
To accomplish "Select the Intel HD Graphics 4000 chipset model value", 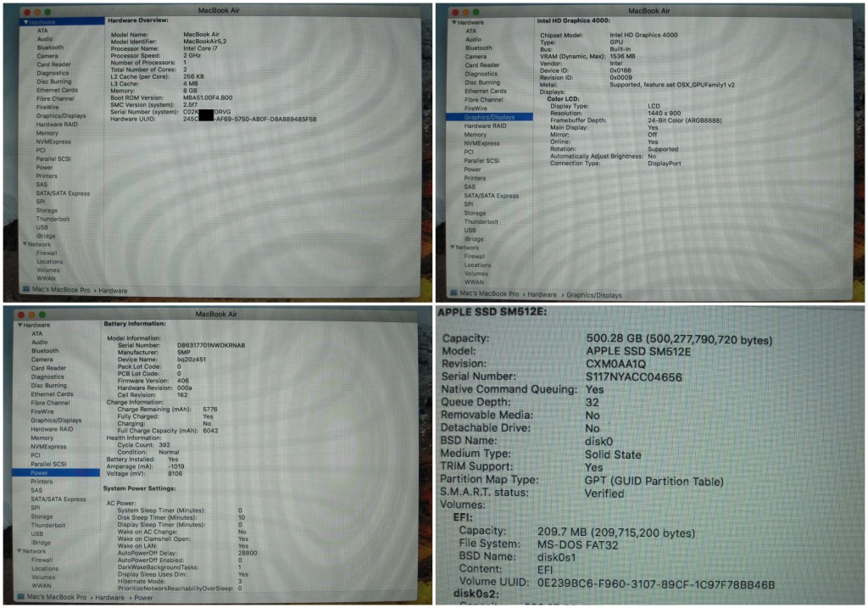I will 643,35.
